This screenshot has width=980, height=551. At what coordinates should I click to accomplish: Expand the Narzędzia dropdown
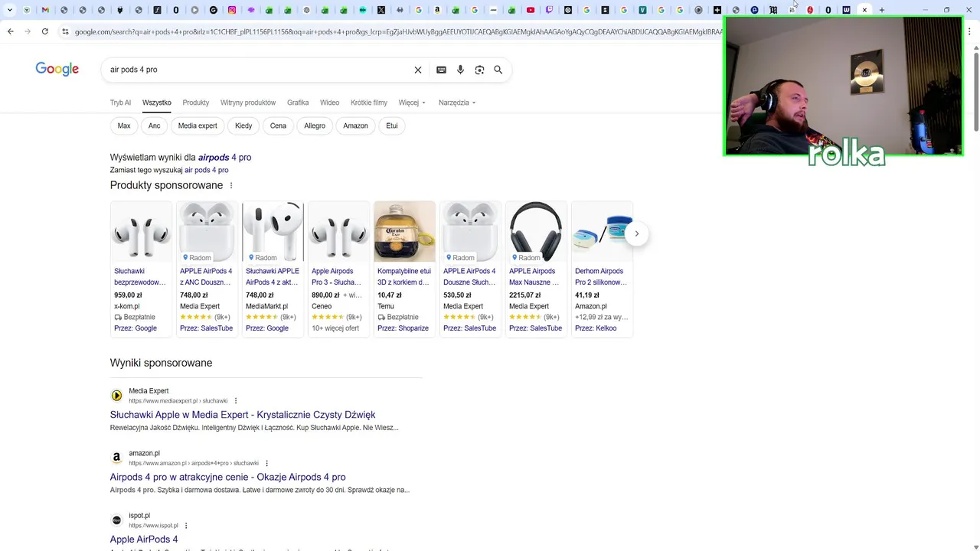pos(457,103)
